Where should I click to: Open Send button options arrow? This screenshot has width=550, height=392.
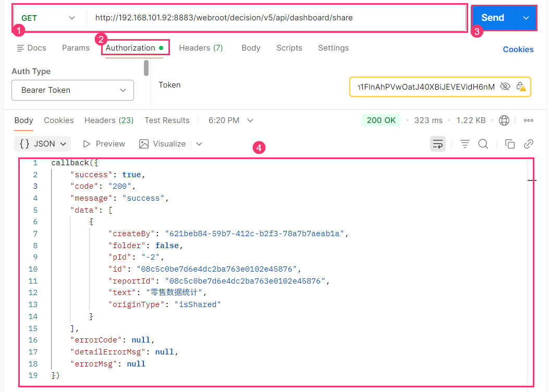pyautogui.click(x=526, y=18)
